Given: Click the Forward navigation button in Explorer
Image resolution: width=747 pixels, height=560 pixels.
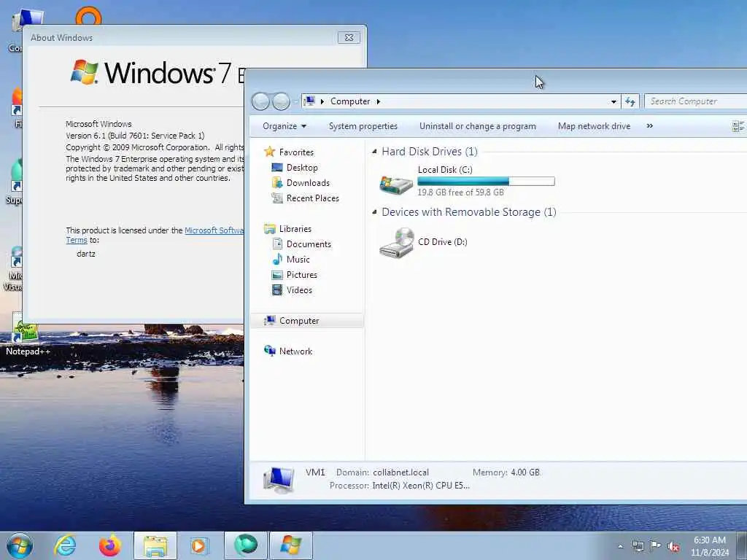Looking at the screenshot, I should (281, 101).
